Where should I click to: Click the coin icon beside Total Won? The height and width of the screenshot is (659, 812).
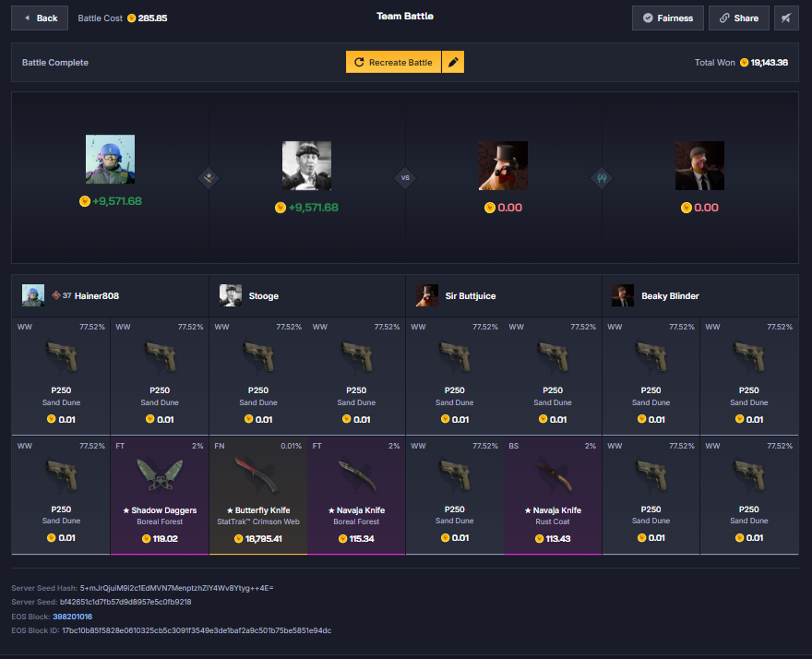tap(744, 62)
